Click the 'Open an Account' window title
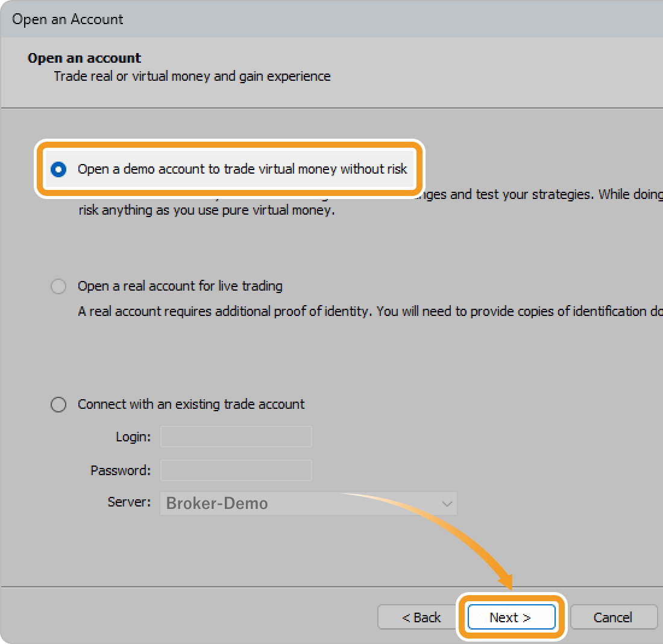The height and width of the screenshot is (644, 663). pos(68,19)
